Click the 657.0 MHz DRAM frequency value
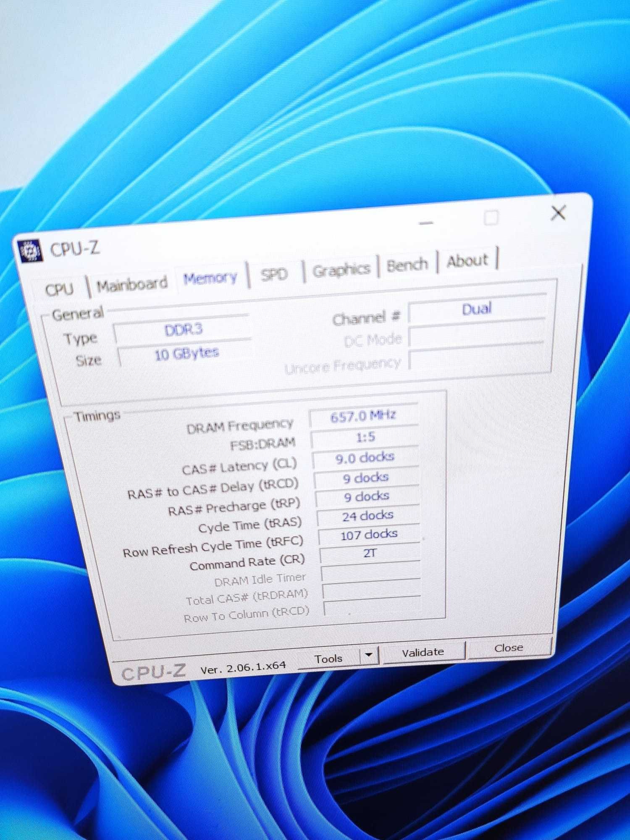Screen dimensions: 630x840 click(363, 416)
